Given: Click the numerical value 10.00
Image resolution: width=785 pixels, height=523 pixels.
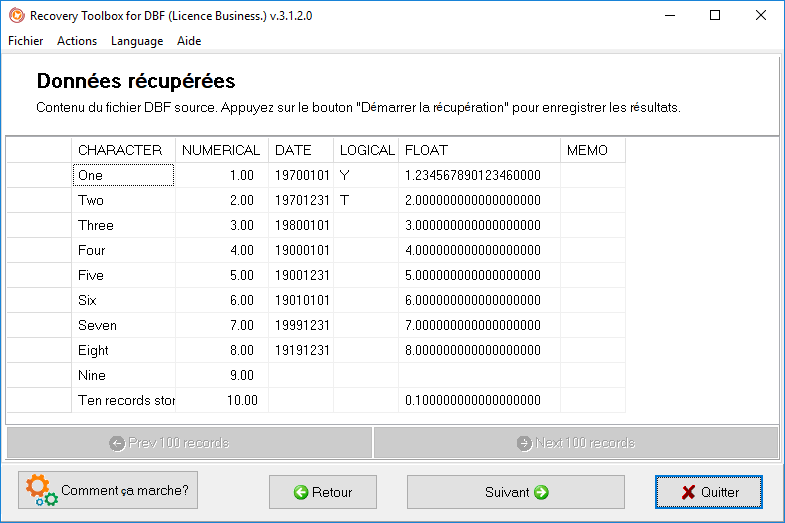Looking at the screenshot, I should (222, 400).
